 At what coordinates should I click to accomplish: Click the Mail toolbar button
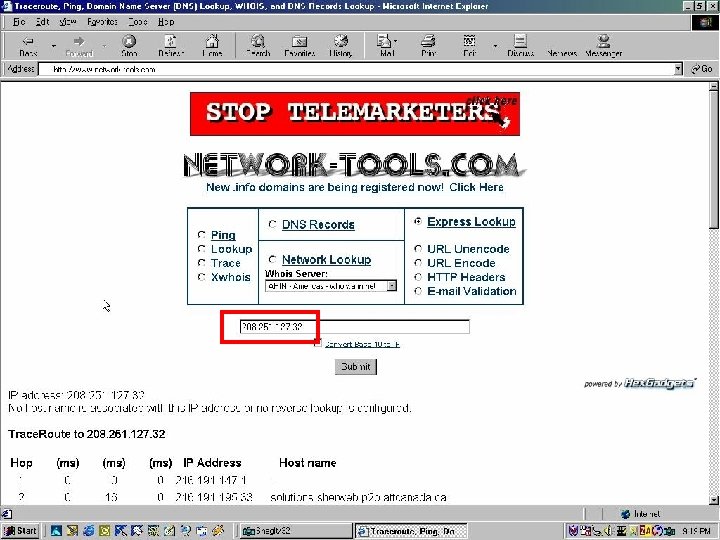pos(385,46)
